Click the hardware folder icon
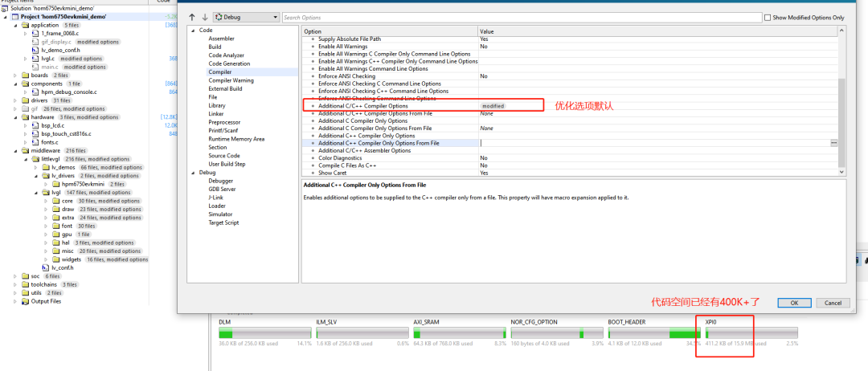This screenshot has width=868, height=371. coord(25,117)
